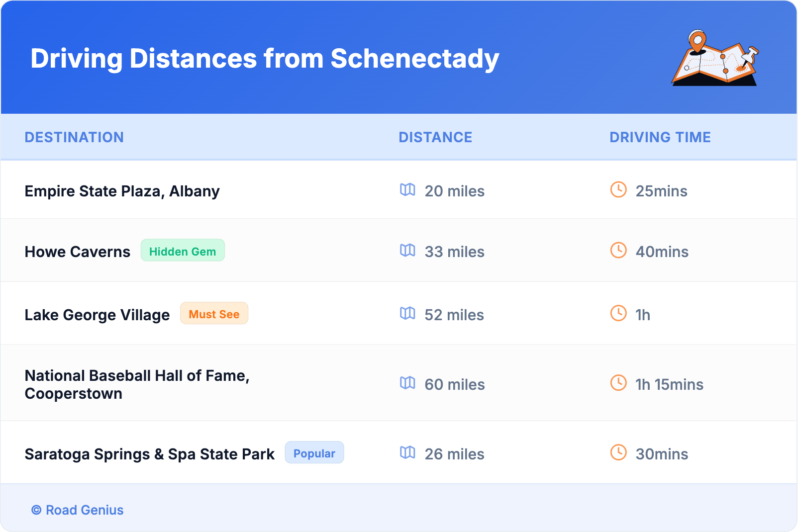Click the Driving Distances from Schenectady title
The height and width of the screenshot is (532, 798).
[x=265, y=59]
